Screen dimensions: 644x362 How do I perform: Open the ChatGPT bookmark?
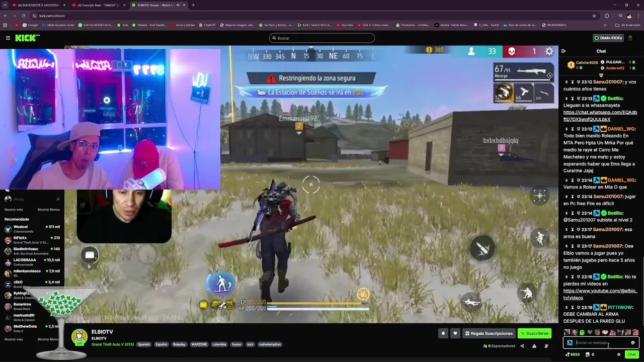click(207, 25)
